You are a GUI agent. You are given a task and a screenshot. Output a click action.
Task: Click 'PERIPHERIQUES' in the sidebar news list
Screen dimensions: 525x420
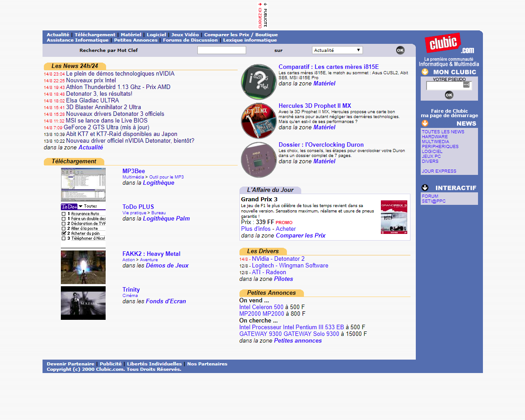440,147
